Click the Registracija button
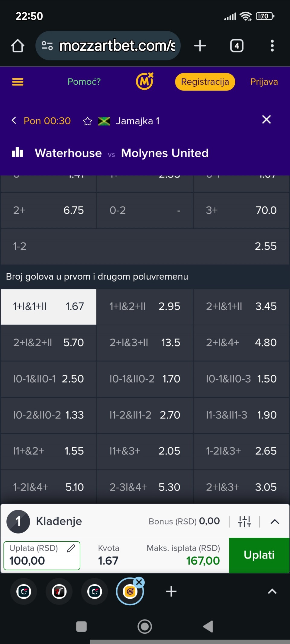290x644 pixels. (205, 82)
